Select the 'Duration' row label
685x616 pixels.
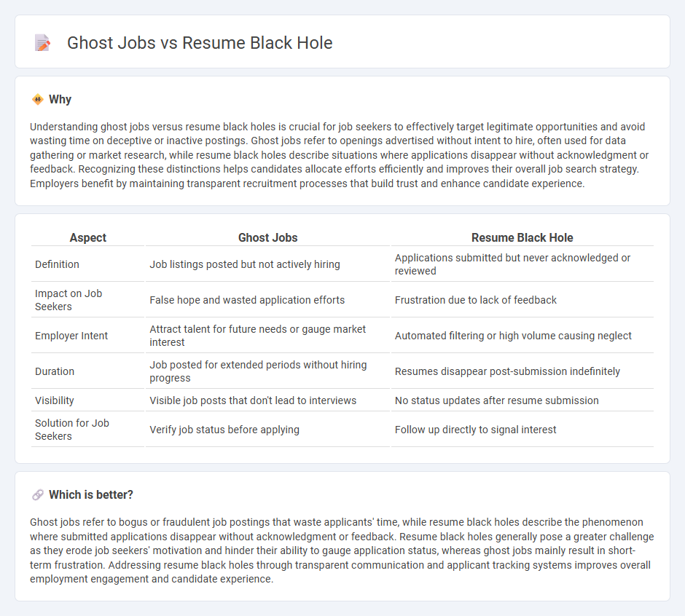click(x=55, y=371)
